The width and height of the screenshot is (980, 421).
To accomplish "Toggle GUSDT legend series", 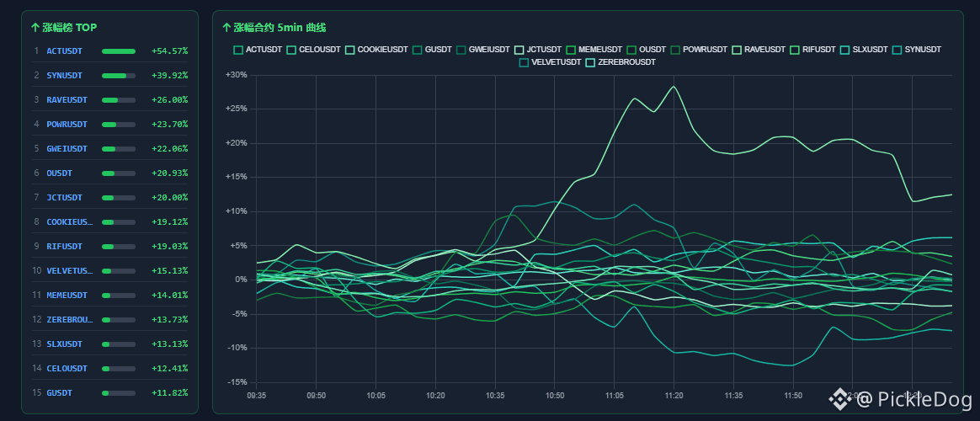I will [x=432, y=50].
